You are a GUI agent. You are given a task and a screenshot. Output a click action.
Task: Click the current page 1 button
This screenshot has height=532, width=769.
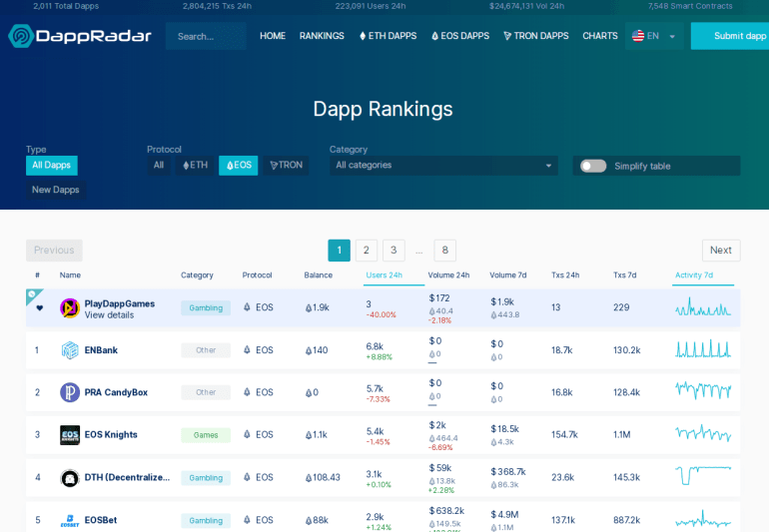tap(339, 251)
